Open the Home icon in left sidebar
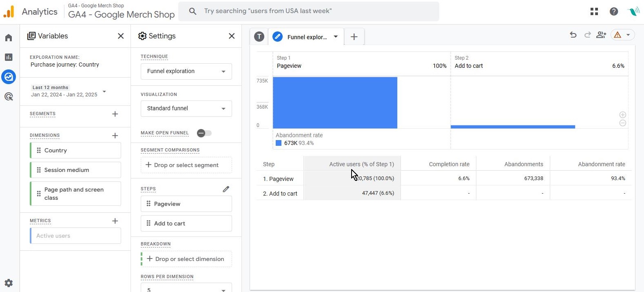This screenshot has width=644, height=292. coord(9,38)
